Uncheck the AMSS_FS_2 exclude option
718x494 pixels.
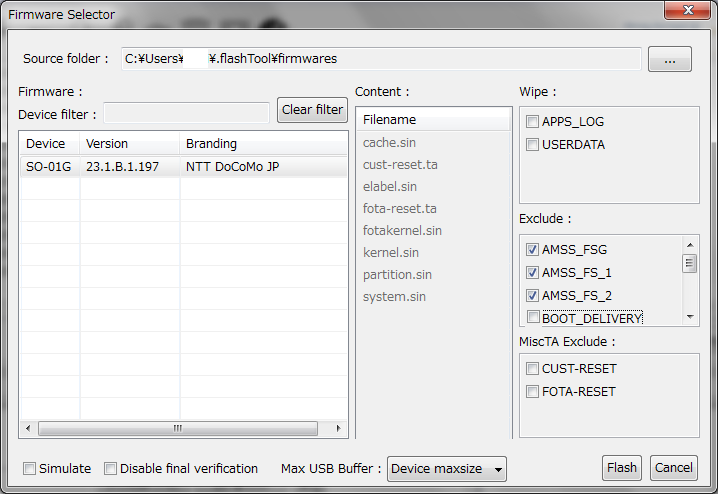[x=532, y=295]
